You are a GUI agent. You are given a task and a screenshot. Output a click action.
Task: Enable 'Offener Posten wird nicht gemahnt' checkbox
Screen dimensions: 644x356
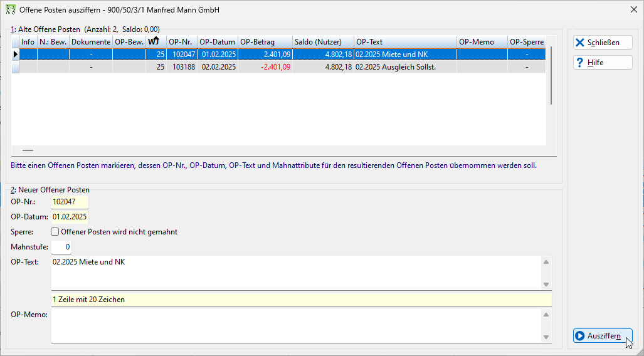tap(55, 231)
